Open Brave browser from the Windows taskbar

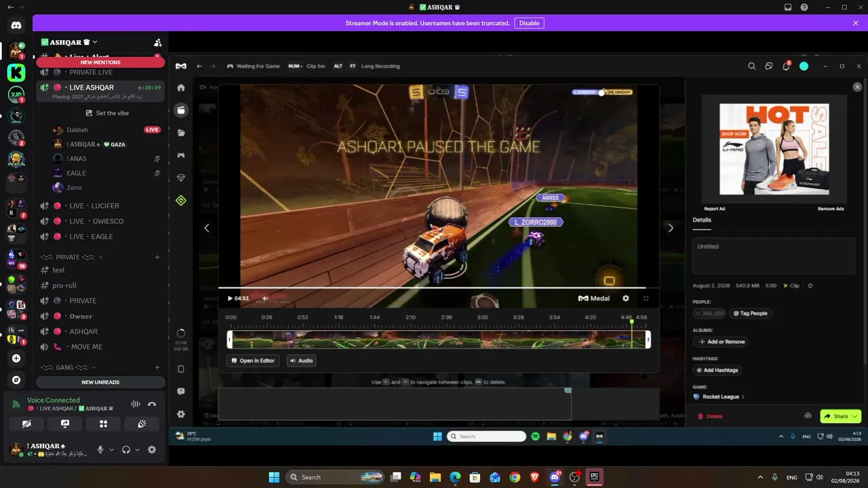[x=535, y=477]
